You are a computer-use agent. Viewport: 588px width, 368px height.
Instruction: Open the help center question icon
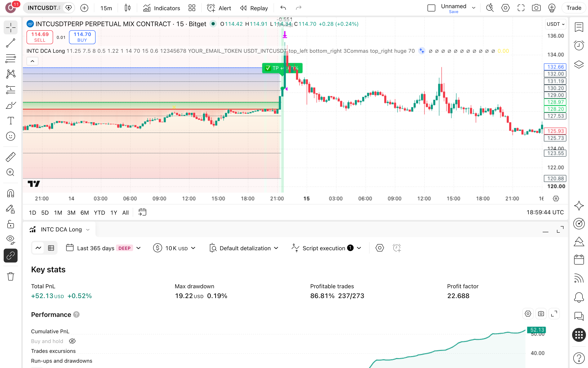[x=579, y=358]
